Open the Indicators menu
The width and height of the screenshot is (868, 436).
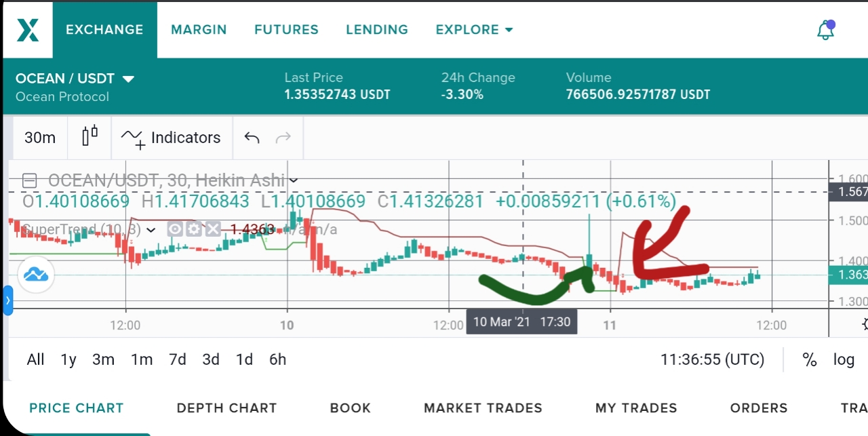click(171, 138)
